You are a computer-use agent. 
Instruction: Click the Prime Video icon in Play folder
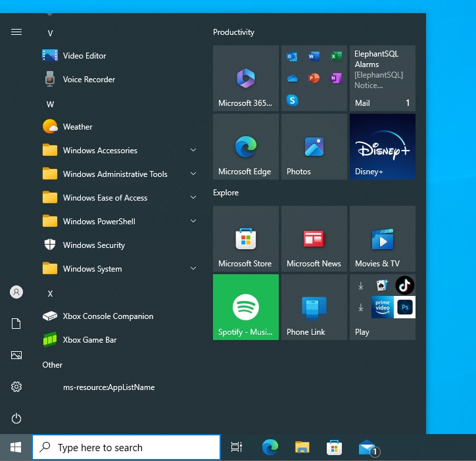click(383, 307)
